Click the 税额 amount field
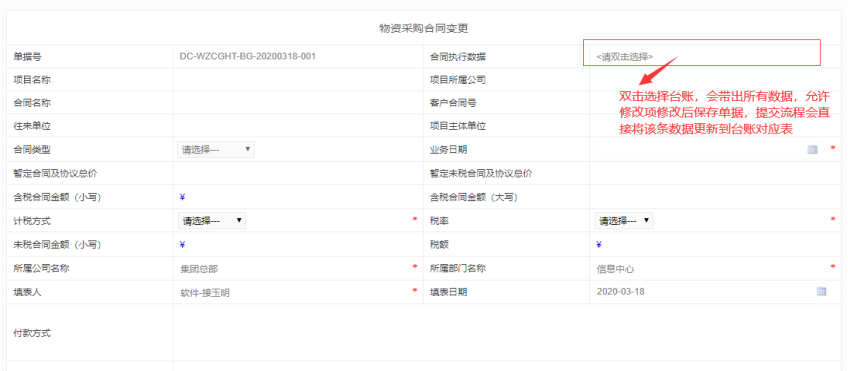 coord(714,244)
